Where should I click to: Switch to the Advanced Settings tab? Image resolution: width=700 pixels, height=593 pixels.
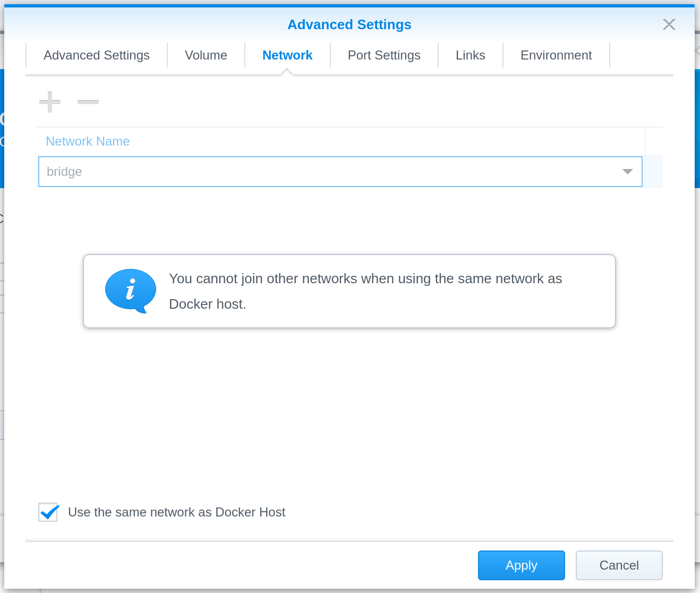(x=96, y=55)
